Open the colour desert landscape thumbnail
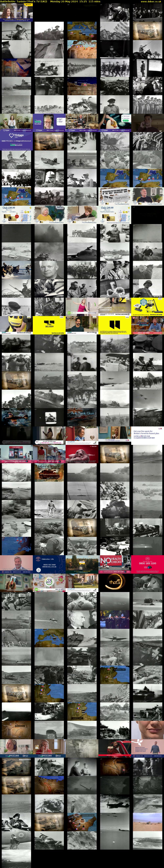 pos(148,822)
